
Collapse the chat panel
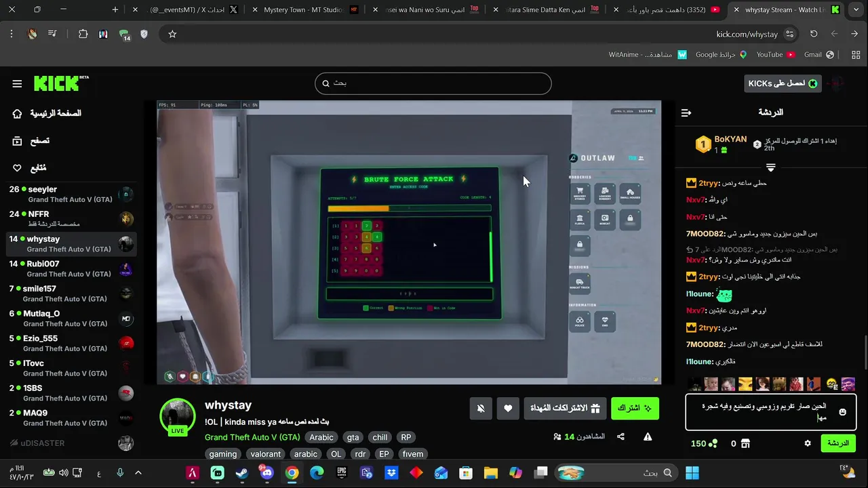(x=686, y=113)
